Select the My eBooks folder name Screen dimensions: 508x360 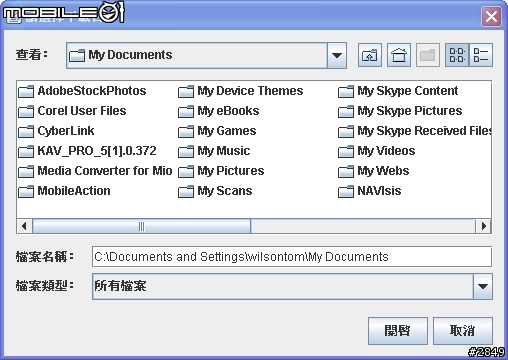pos(228,111)
